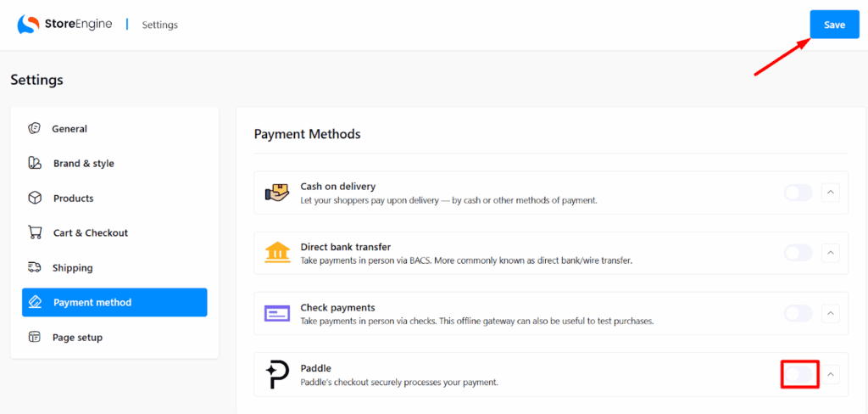Go to the Shipping settings tab

(72, 268)
